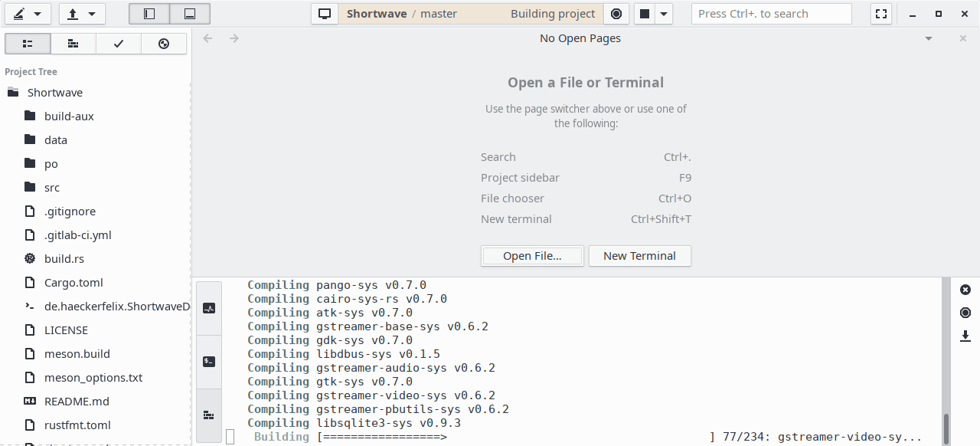Click the 'File chooser' shortcut row
This screenshot has width=980, height=446.
pyautogui.click(x=586, y=198)
